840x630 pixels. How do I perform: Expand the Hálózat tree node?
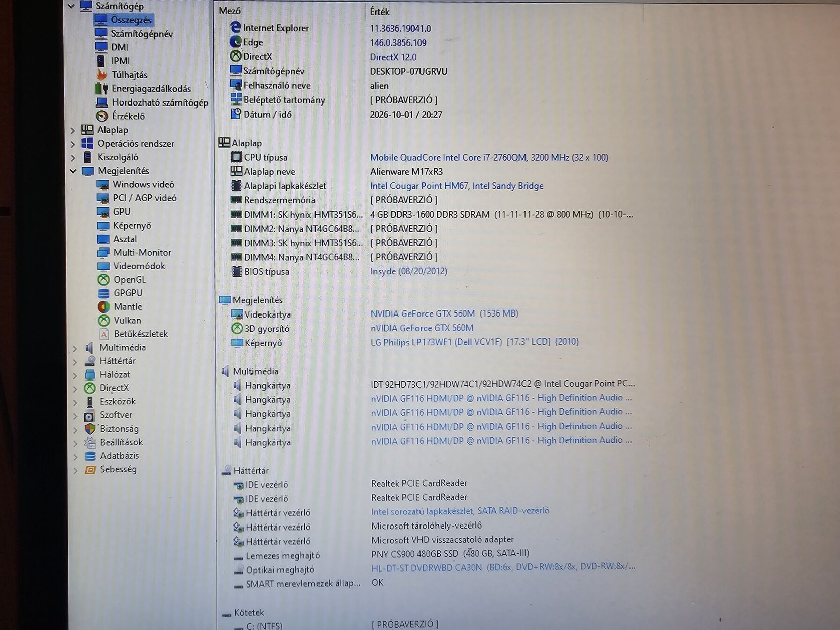[75, 375]
